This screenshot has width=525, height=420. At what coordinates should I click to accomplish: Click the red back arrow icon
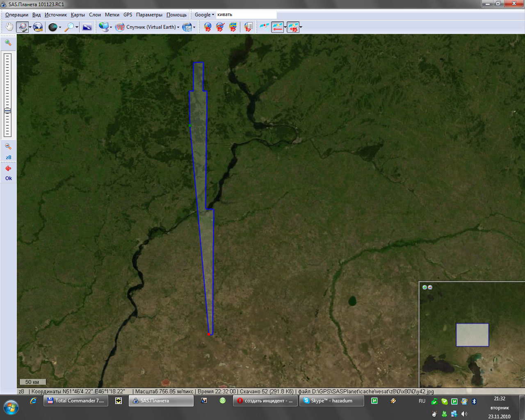[8, 169]
